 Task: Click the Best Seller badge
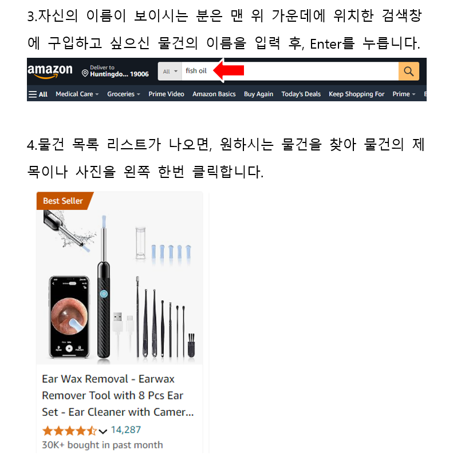click(x=63, y=201)
